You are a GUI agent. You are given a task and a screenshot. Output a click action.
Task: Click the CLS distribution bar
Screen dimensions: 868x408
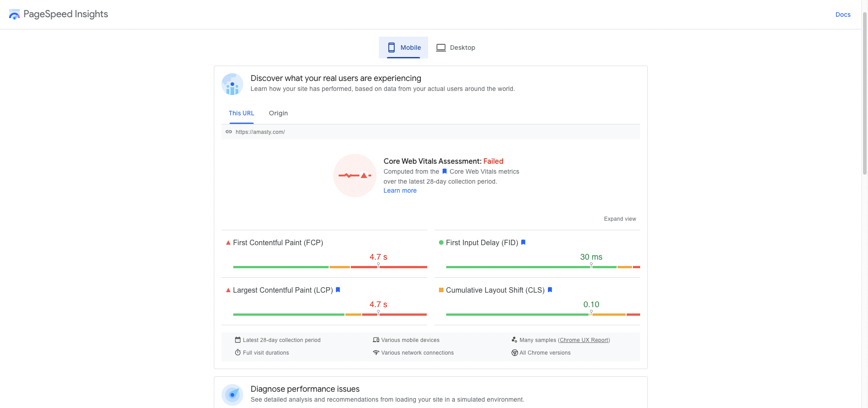[x=543, y=315]
